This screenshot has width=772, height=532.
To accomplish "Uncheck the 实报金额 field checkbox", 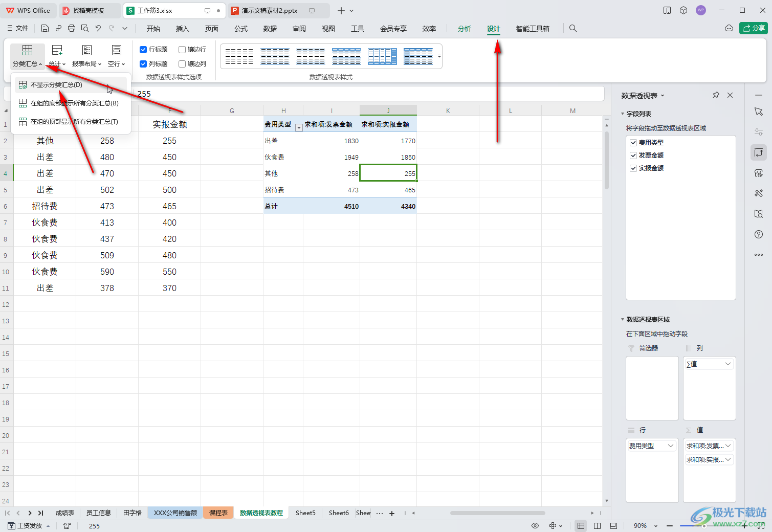I will tap(633, 168).
